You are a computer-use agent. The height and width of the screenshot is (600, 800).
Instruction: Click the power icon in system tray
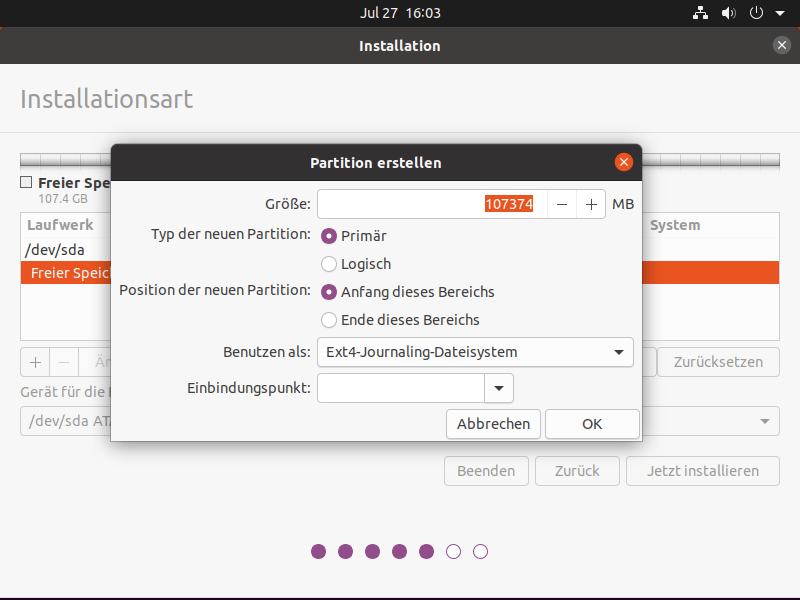756,14
